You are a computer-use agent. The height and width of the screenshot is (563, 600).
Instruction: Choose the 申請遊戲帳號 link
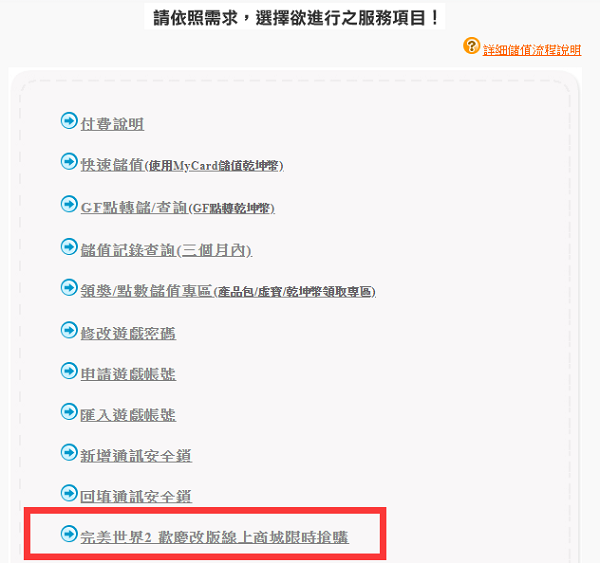128,374
